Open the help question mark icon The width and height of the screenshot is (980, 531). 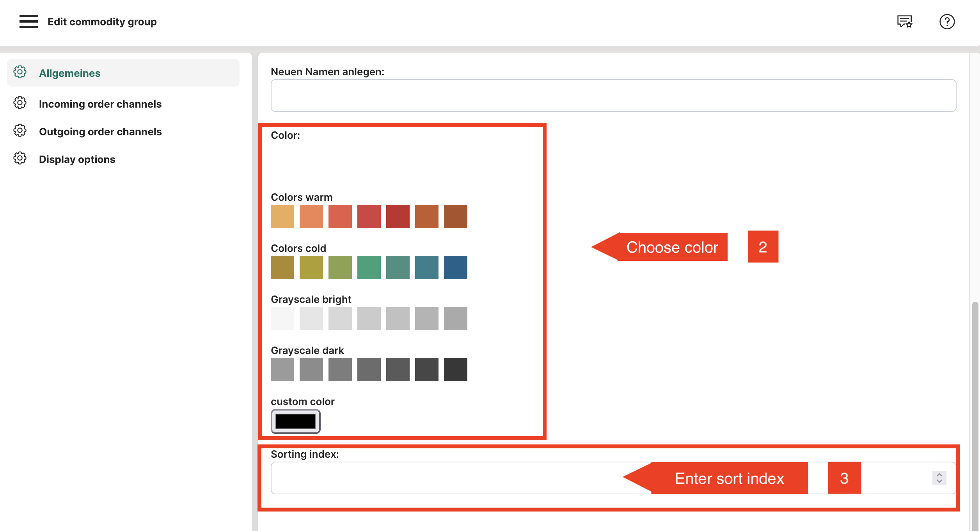[947, 21]
